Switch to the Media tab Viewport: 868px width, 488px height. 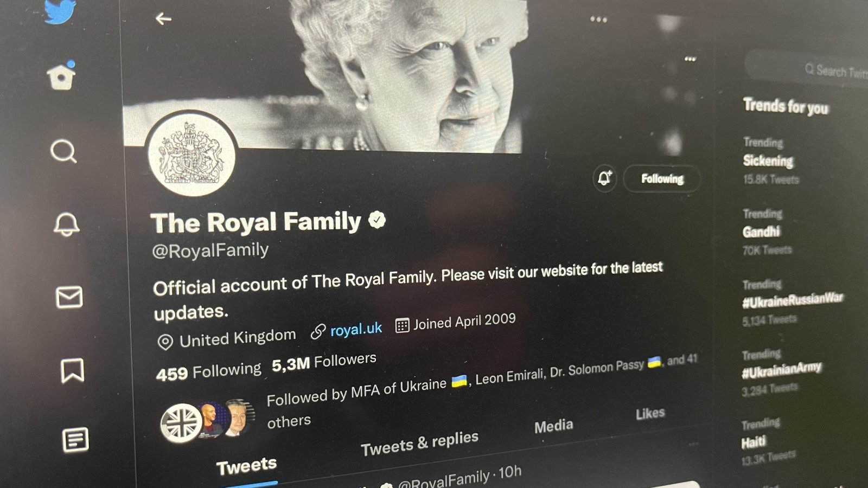click(553, 426)
